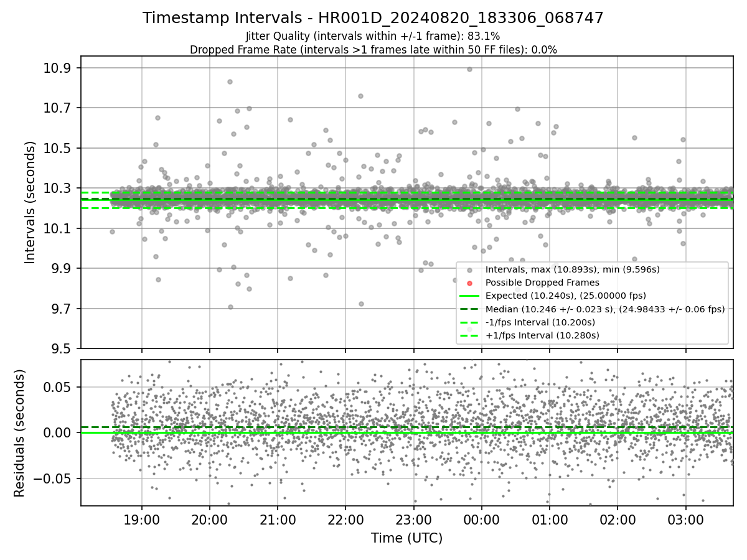Viewport: 747px width, 560px height.
Task: Click legend entry 'Expected (10.240s), (25.00000 fps)'
Action: click(x=565, y=296)
